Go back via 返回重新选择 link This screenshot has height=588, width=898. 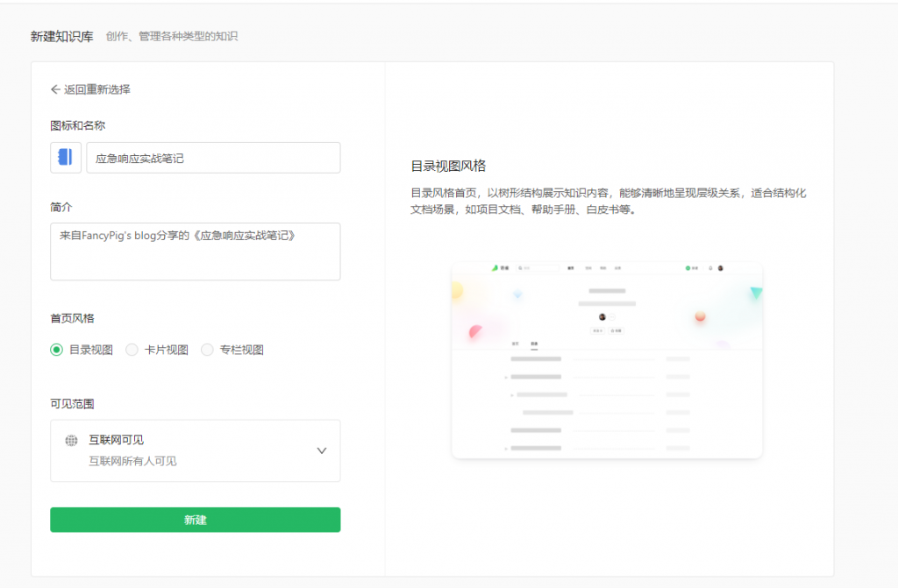pos(91,89)
